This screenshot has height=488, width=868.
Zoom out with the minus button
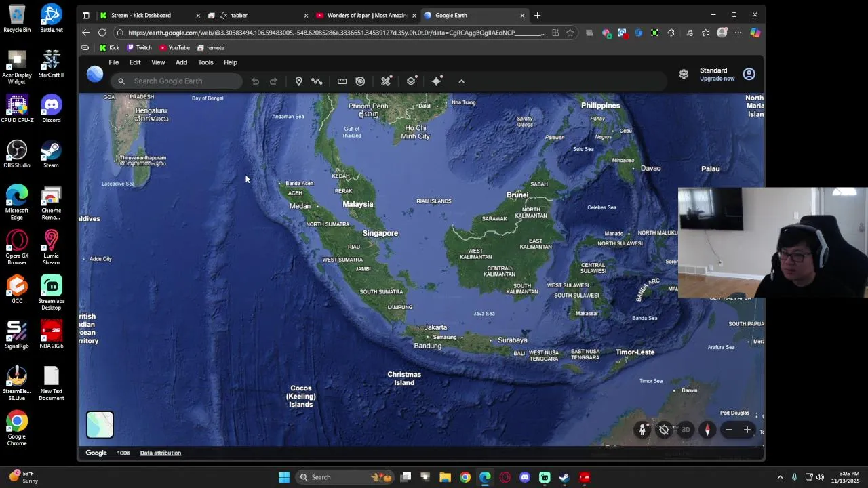click(729, 430)
